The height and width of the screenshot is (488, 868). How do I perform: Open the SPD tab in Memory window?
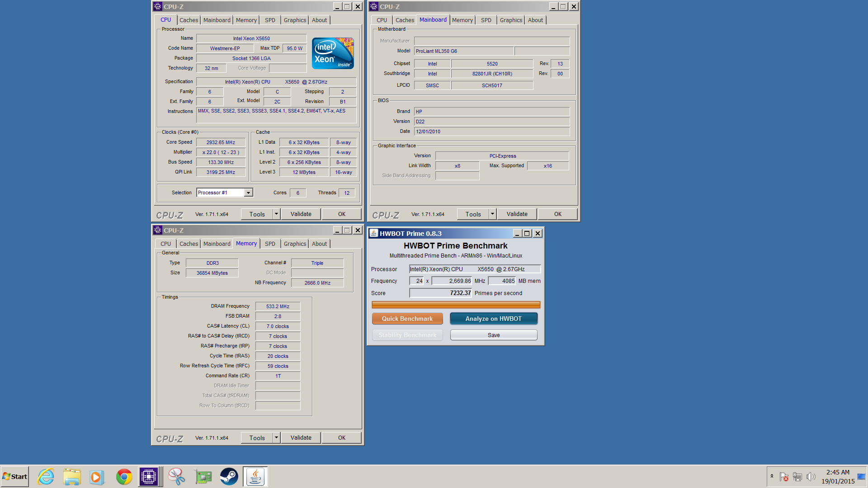tap(270, 244)
